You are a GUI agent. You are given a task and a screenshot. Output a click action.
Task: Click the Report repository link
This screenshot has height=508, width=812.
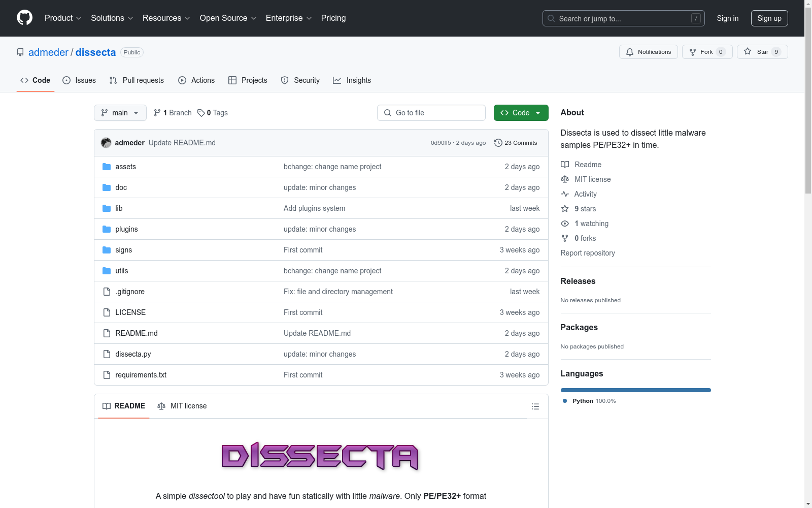click(x=588, y=253)
